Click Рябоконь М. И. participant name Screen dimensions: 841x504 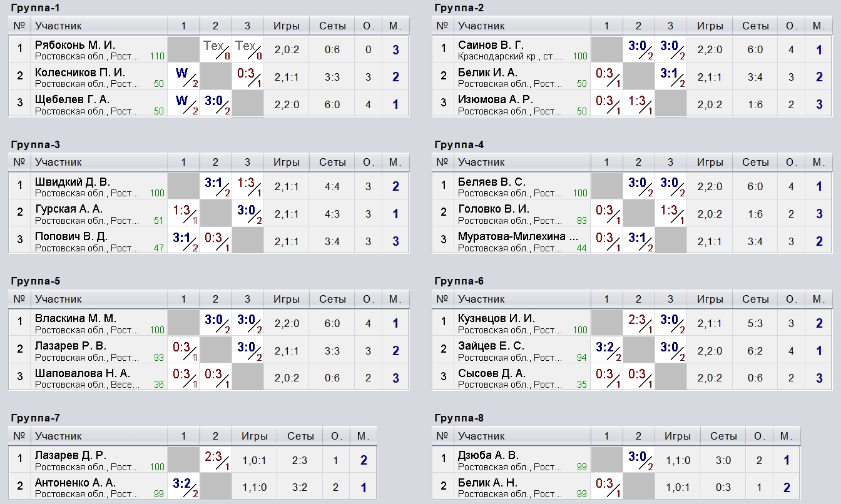coord(75,45)
